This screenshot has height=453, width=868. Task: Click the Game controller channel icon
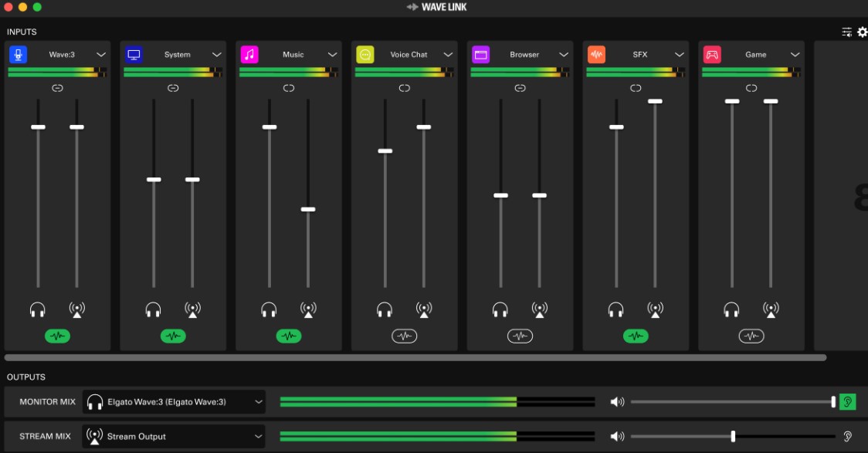click(713, 55)
